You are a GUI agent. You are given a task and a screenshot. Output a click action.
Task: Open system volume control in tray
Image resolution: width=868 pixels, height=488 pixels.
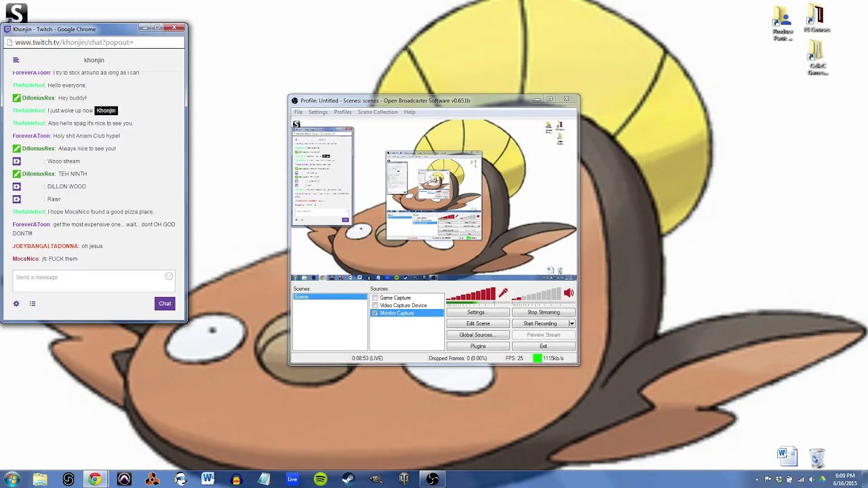812,479
